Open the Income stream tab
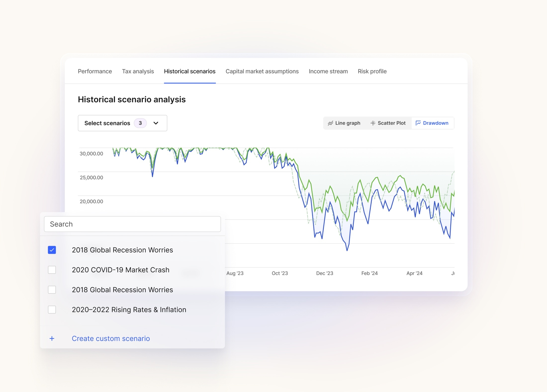547x392 pixels. coord(328,71)
